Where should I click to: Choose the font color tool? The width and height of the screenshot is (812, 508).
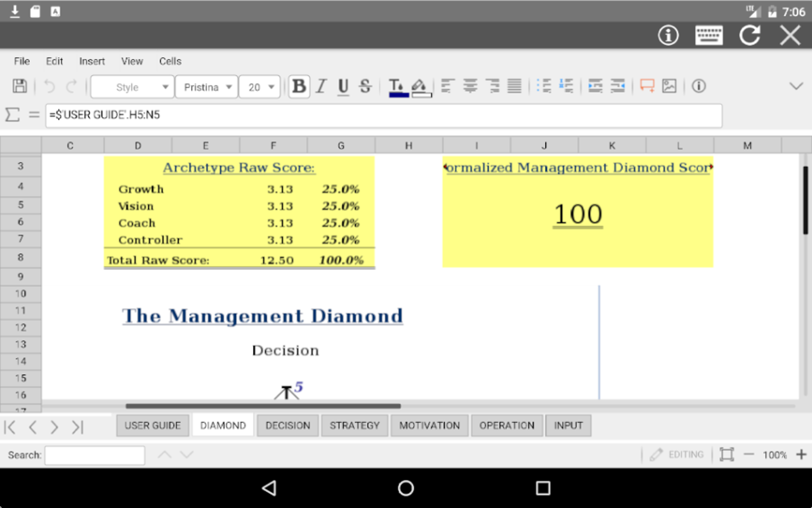(x=398, y=87)
